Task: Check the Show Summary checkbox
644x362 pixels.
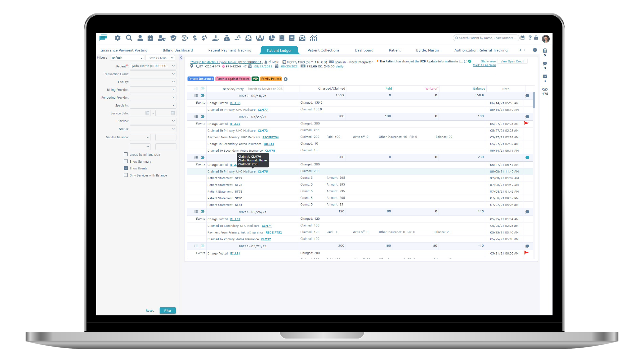Action: coord(126,161)
